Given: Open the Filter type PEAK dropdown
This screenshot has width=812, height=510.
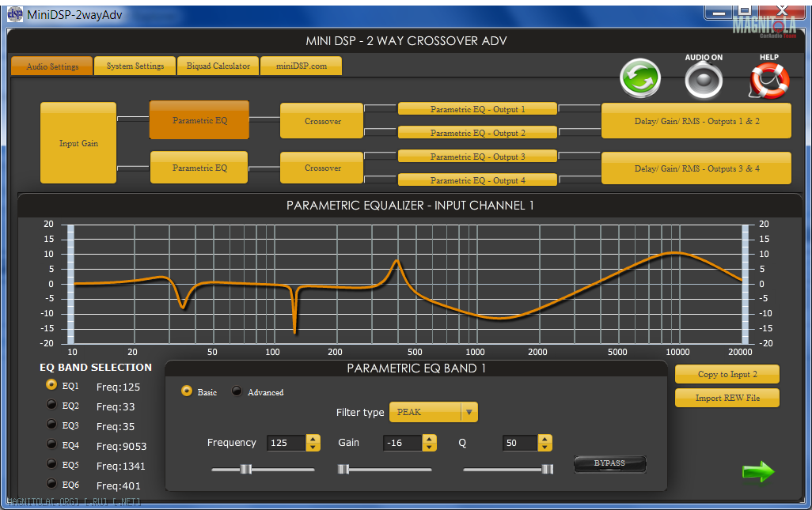Looking at the screenshot, I should click(434, 412).
